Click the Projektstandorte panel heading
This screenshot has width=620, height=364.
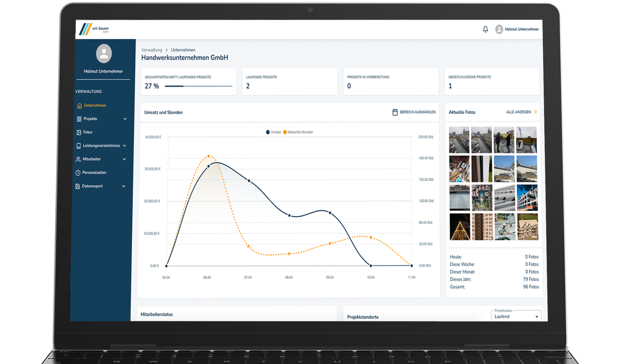[x=363, y=317]
